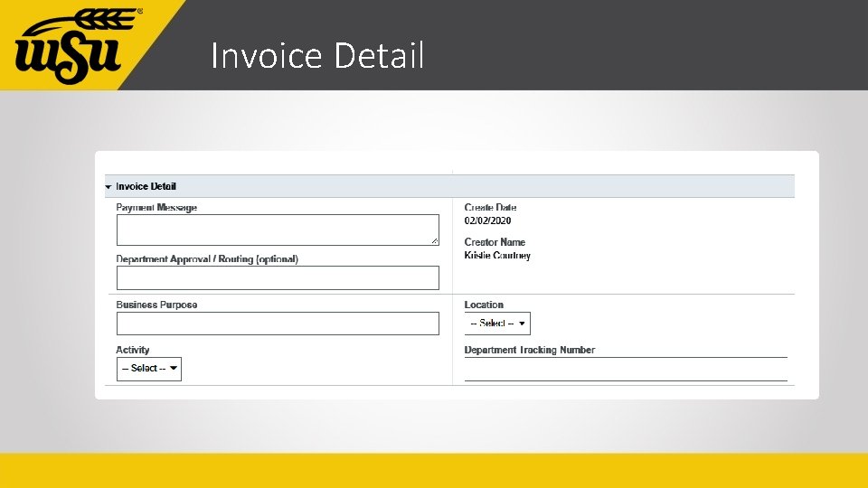This screenshot has height=488, width=868.
Task: Select the Creator Name value text
Action: pos(497,256)
